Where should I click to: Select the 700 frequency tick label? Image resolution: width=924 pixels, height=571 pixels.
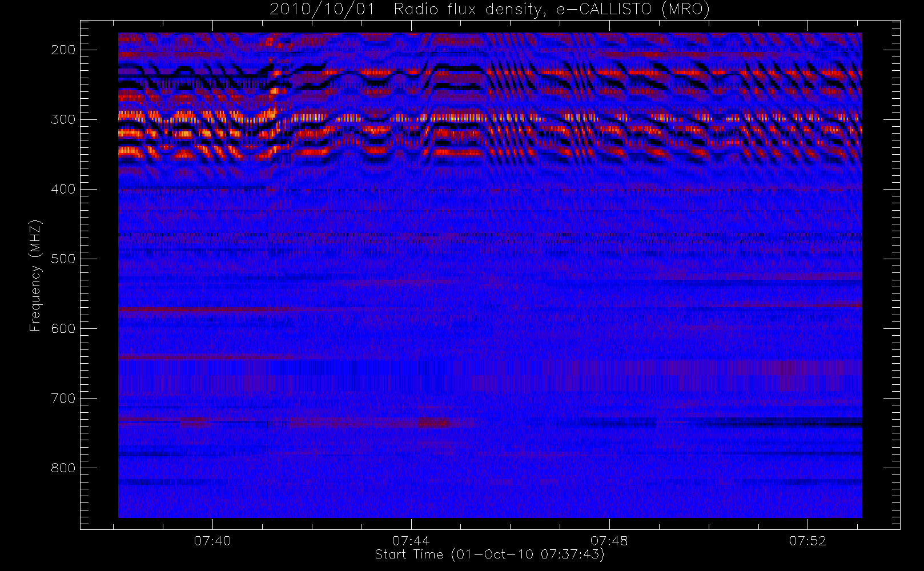pos(63,398)
